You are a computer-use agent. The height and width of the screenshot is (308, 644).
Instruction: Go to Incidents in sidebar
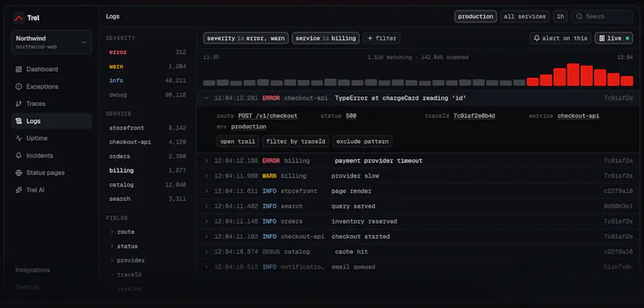point(52,155)
